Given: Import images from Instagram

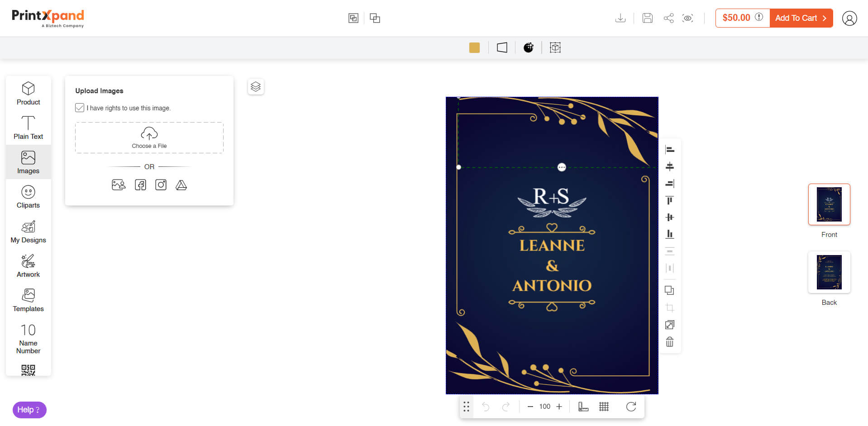Looking at the screenshot, I should click(161, 185).
